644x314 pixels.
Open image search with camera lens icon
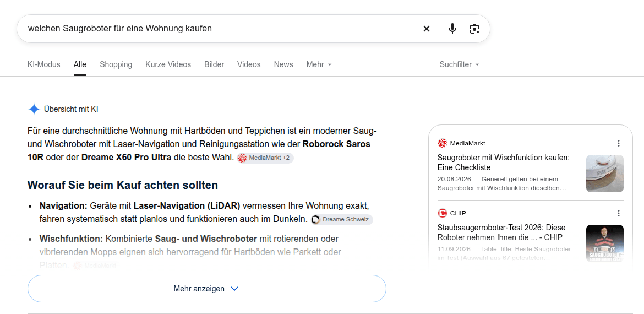pos(474,28)
